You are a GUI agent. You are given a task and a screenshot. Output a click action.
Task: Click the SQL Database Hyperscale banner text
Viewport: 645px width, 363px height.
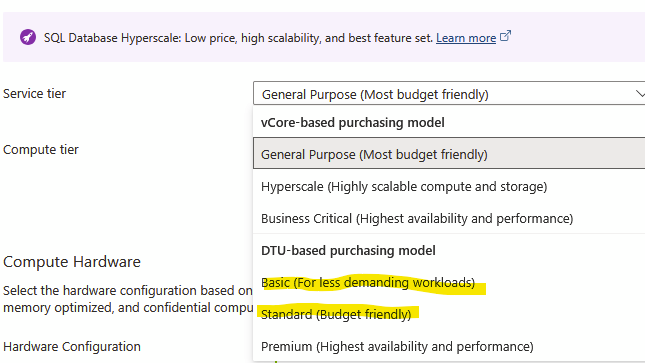238,38
